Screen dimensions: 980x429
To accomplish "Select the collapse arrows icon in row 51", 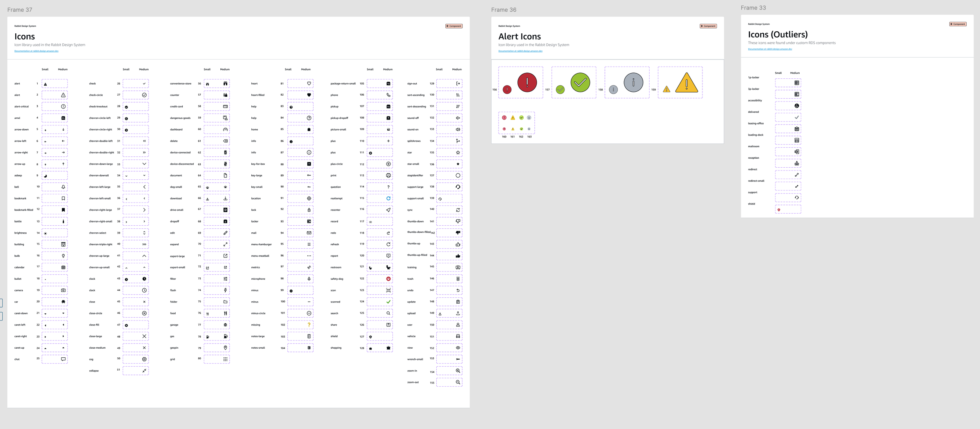I will tap(144, 371).
